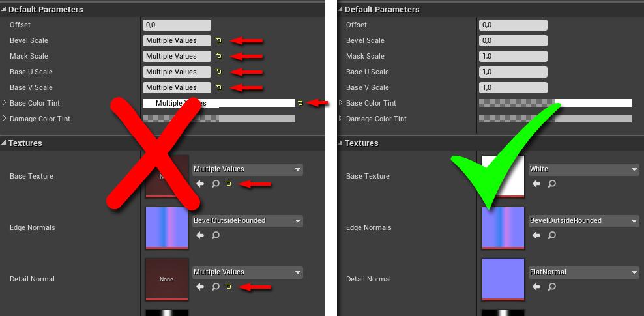Collapse the Textures section in right panel
The height and width of the screenshot is (316, 644).
(x=340, y=143)
